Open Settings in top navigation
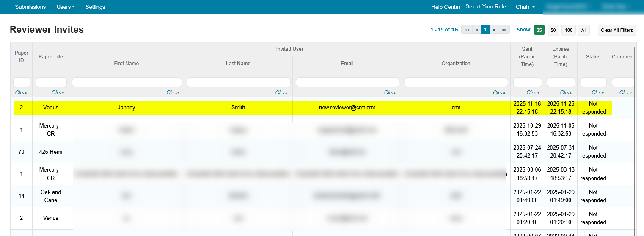644x236 pixels. pyautogui.click(x=95, y=7)
